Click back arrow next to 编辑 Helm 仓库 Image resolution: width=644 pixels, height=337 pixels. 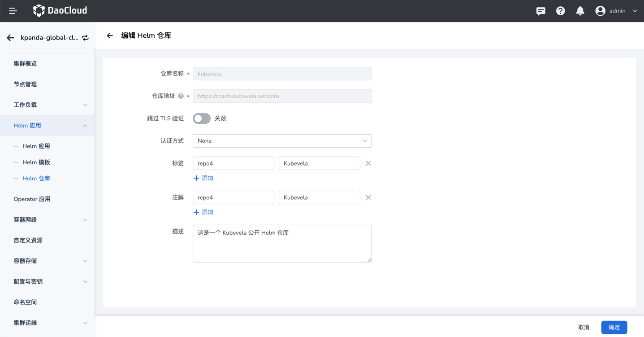(110, 35)
